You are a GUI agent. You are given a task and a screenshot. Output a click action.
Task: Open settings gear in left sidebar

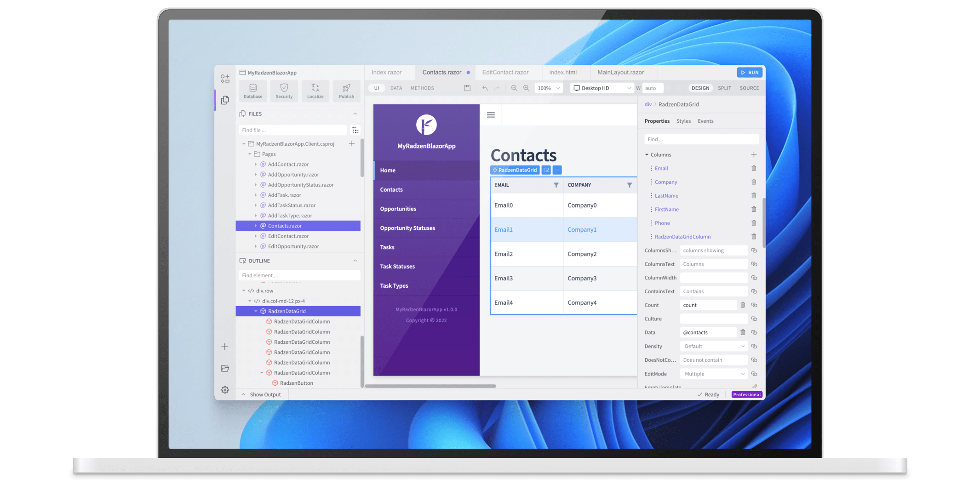[x=224, y=390]
